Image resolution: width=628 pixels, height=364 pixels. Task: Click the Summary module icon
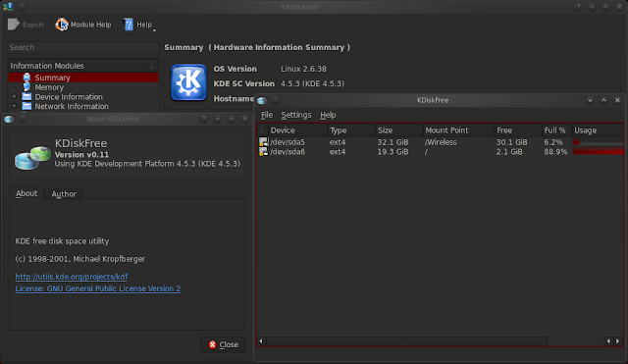tap(26, 78)
